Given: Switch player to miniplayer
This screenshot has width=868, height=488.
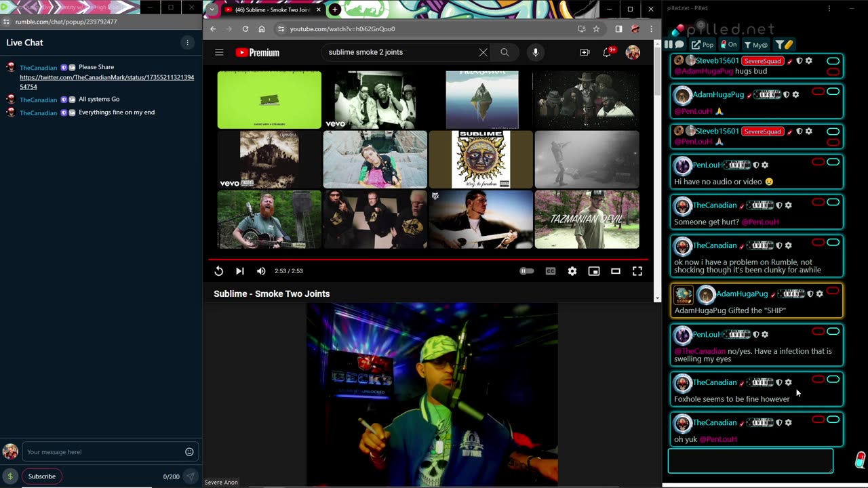Looking at the screenshot, I should click(x=594, y=271).
